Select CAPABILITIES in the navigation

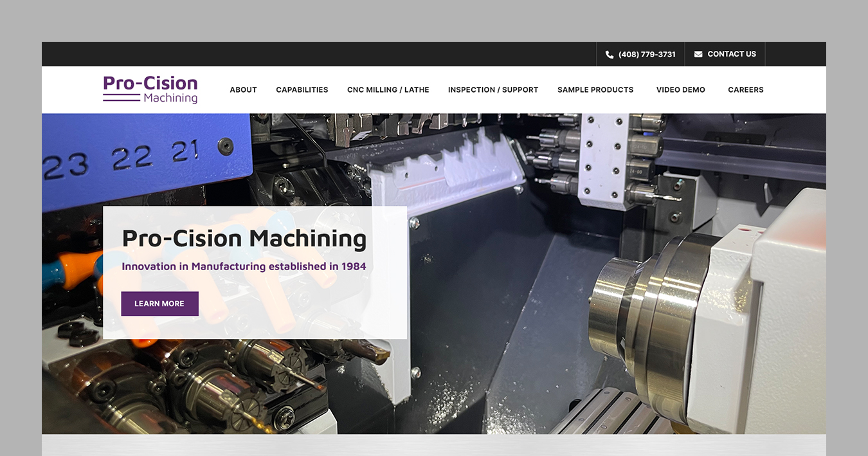tap(302, 90)
